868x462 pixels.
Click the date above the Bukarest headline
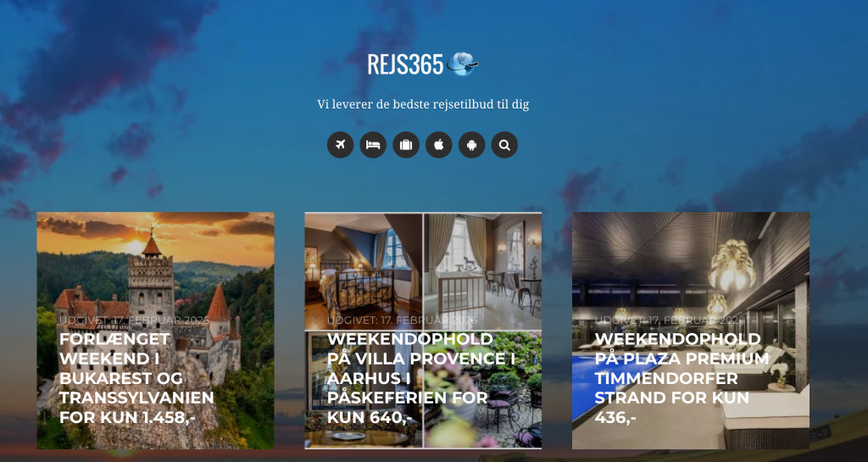(x=135, y=320)
